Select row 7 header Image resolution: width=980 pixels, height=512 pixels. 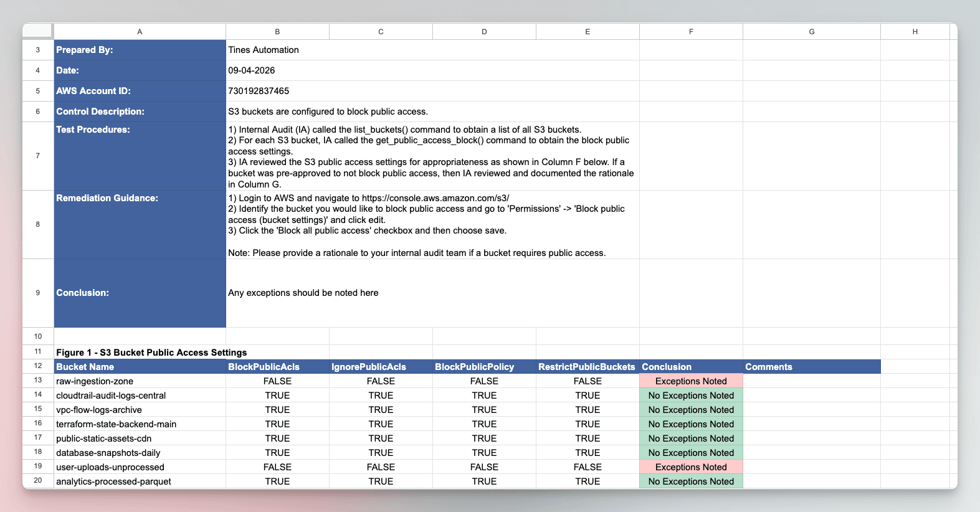[x=38, y=156]
